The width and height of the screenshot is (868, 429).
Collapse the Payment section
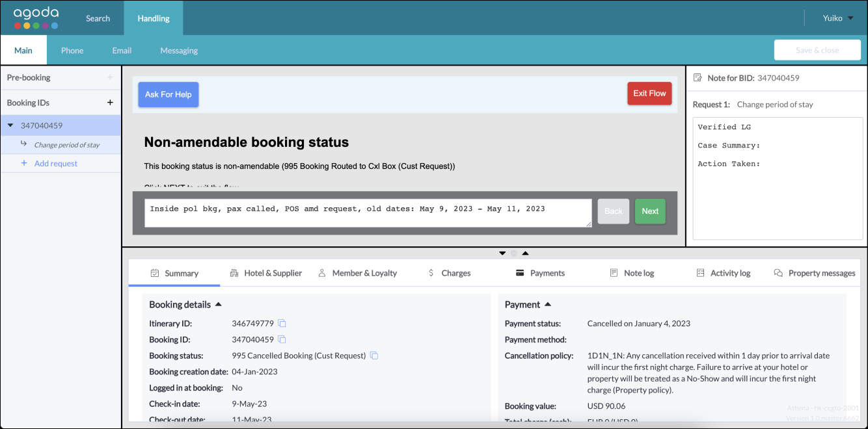click(548, 304)
